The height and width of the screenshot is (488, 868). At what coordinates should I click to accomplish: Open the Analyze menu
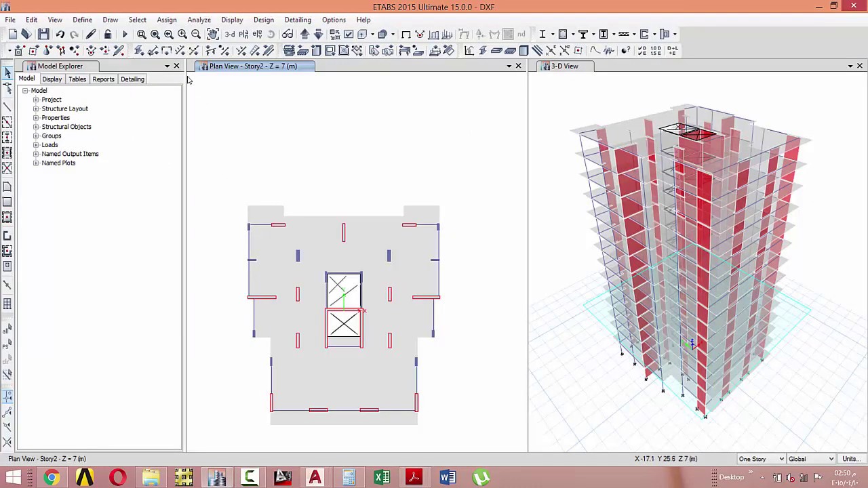coord(199,20)
